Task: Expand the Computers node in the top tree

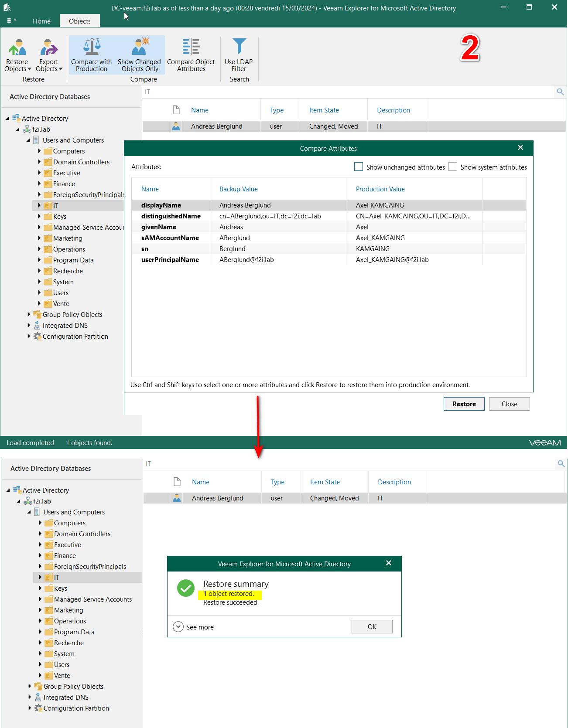Action: coord(39,151)
